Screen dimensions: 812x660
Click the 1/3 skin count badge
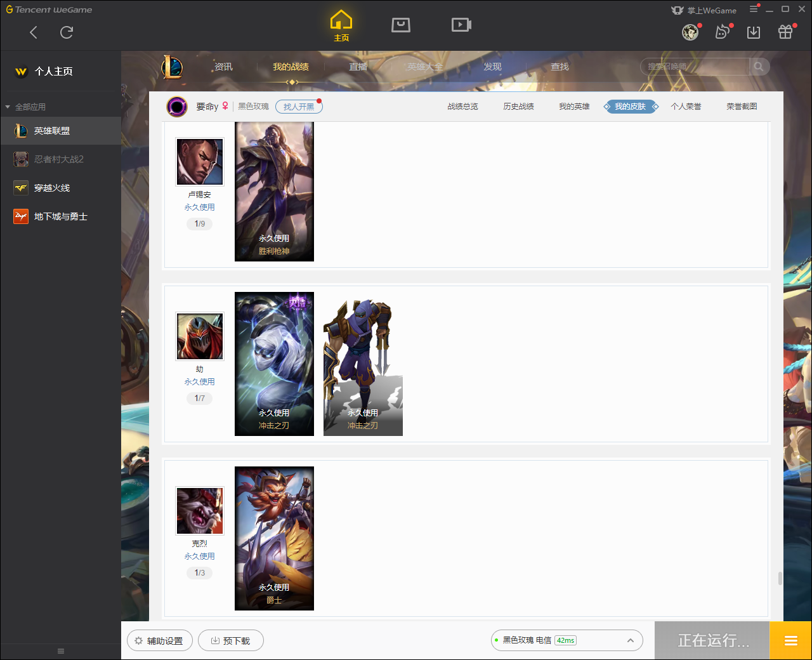[x=200, y=573]
